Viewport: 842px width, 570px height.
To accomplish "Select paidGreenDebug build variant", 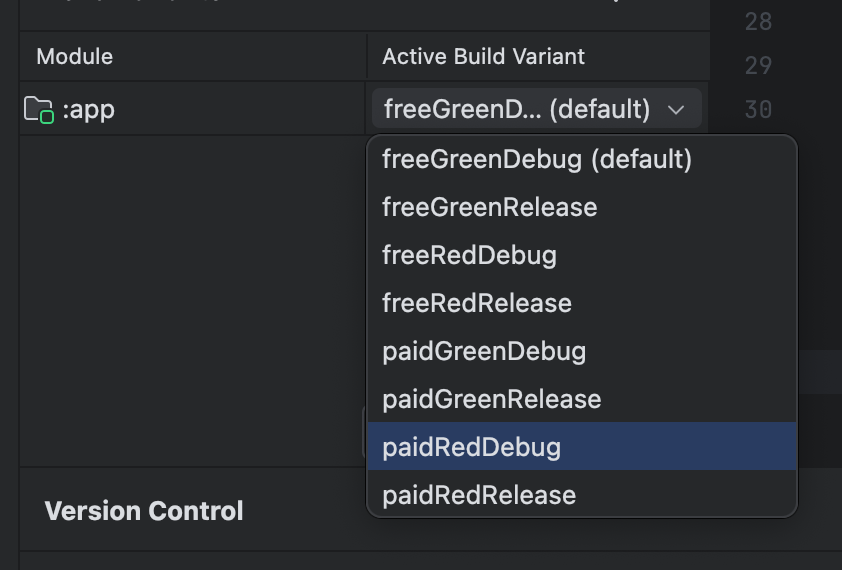I will coord(484,351).
